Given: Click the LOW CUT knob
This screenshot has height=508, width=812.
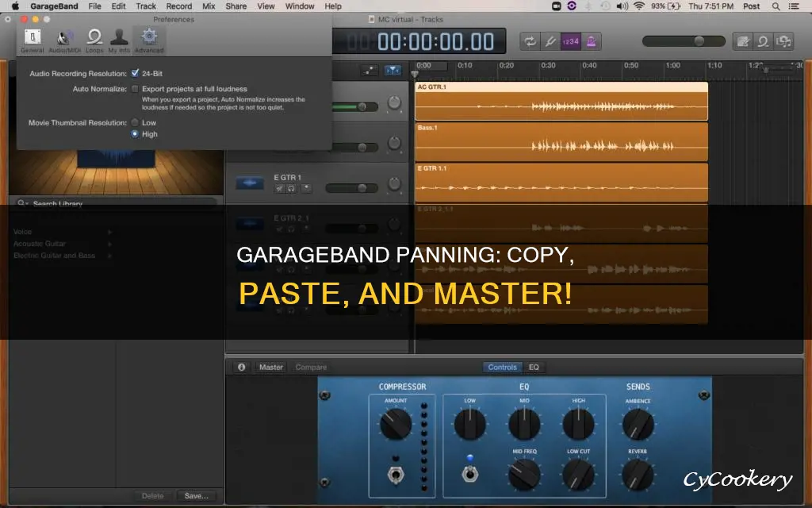Looking at the screenshot, I should (578, 475).
